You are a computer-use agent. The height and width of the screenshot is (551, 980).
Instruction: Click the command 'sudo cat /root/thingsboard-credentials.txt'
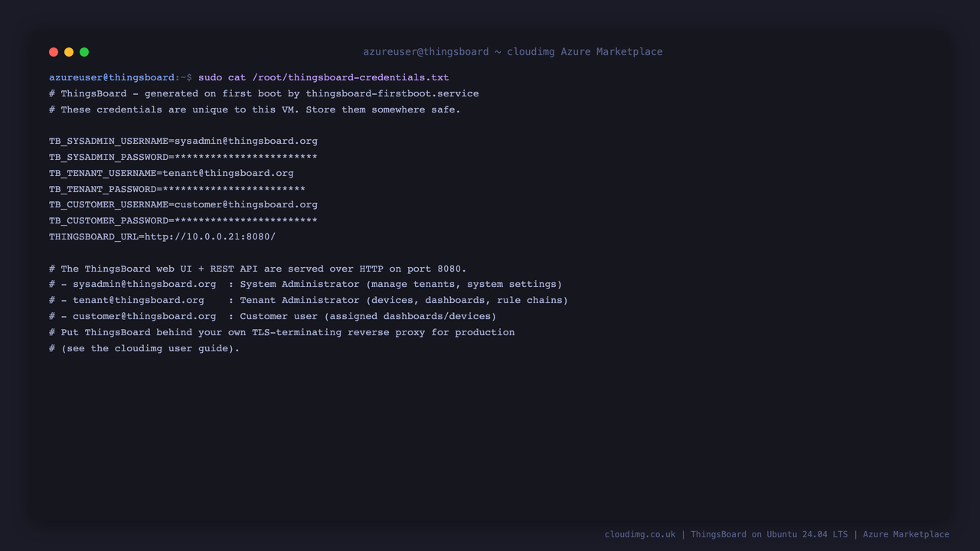click(x=324, y=77)
